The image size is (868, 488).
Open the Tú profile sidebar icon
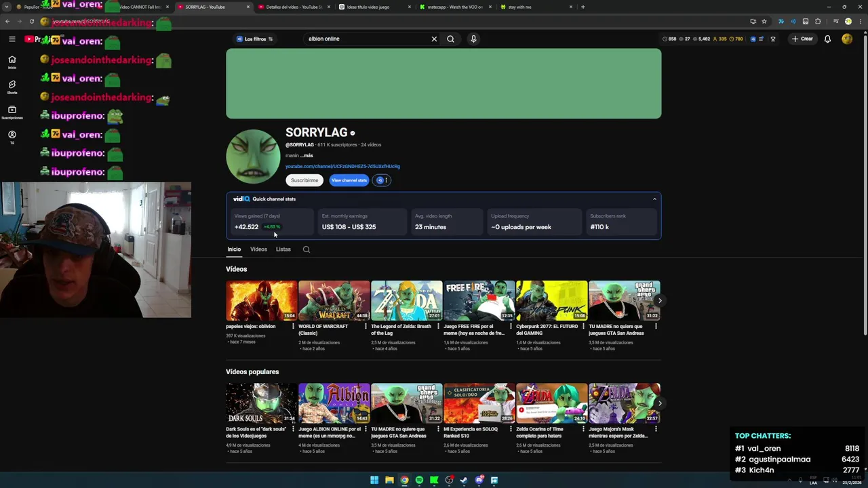(12, 138)
